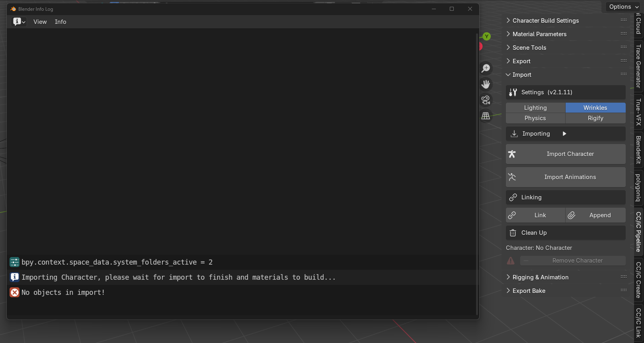Click the green Y axis gizmo

[486, 37]
